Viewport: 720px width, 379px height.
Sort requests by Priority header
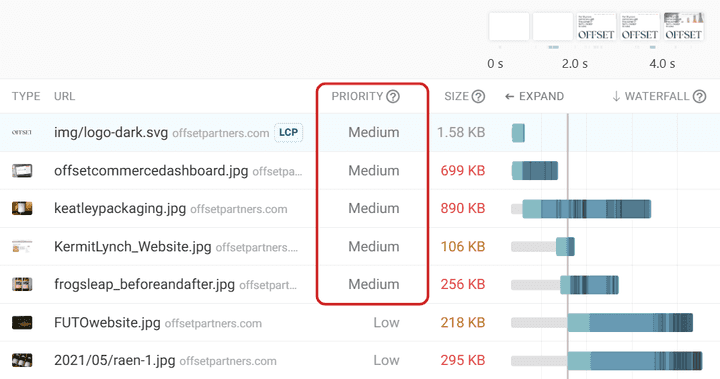[x=357, y=96]
